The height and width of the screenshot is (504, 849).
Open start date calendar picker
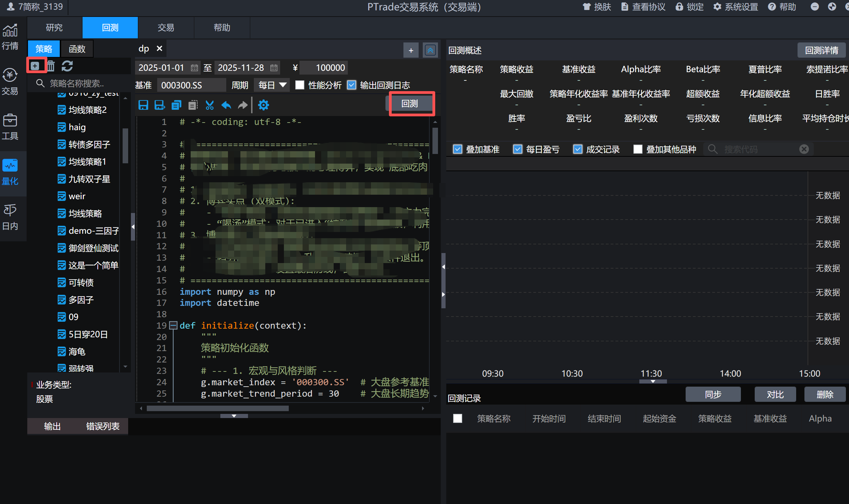coord(194,68)
